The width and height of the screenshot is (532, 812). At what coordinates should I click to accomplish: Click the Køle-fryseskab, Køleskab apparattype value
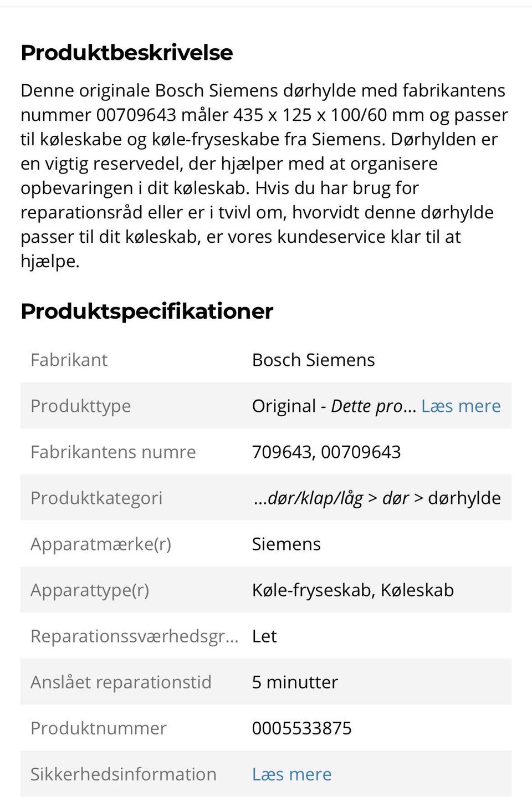(352, 590)
